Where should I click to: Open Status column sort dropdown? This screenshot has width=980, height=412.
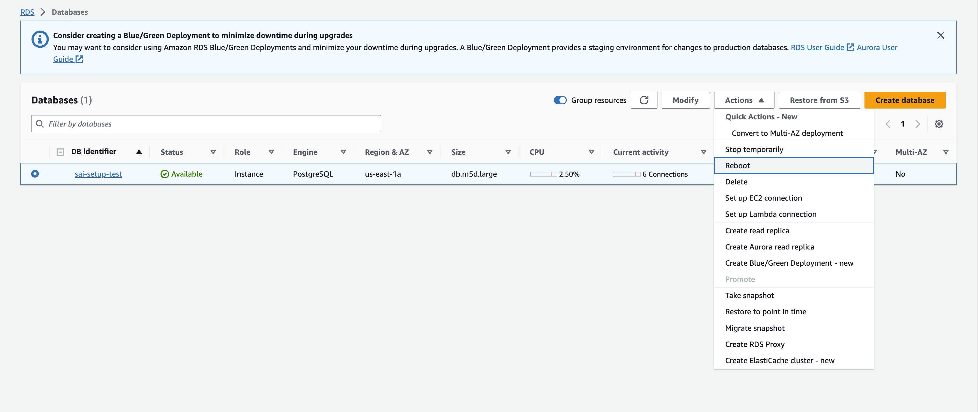(x=213, y=152)
